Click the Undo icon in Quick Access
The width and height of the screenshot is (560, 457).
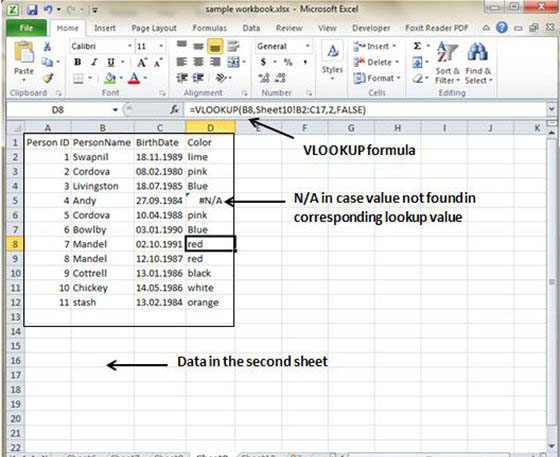pyautogui.click(x=48, y=10)
